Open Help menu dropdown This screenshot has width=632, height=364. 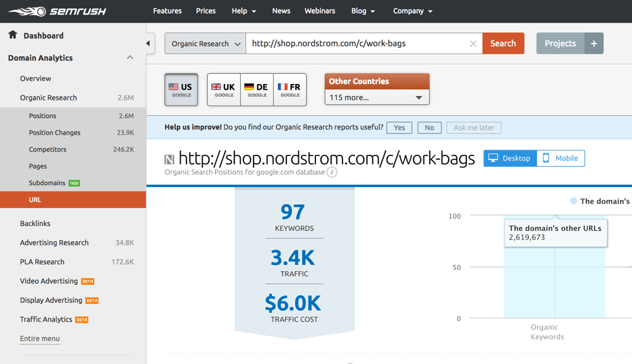243,11
